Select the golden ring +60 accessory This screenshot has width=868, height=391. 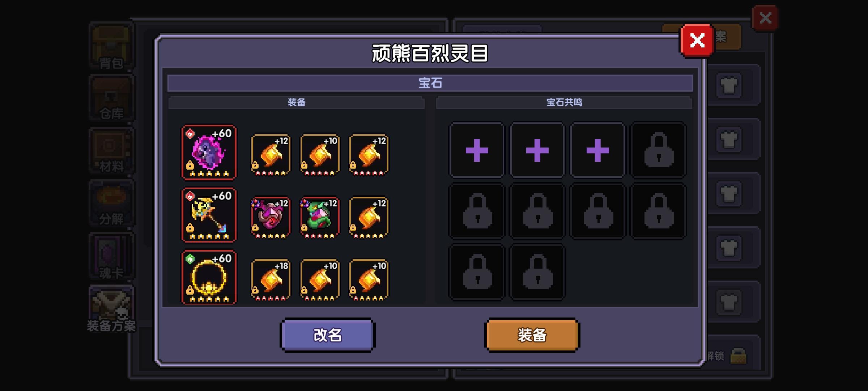[209, 277]
